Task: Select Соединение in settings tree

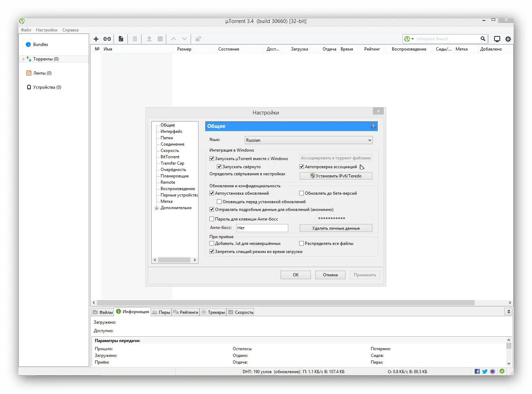Action: (173, 144)
